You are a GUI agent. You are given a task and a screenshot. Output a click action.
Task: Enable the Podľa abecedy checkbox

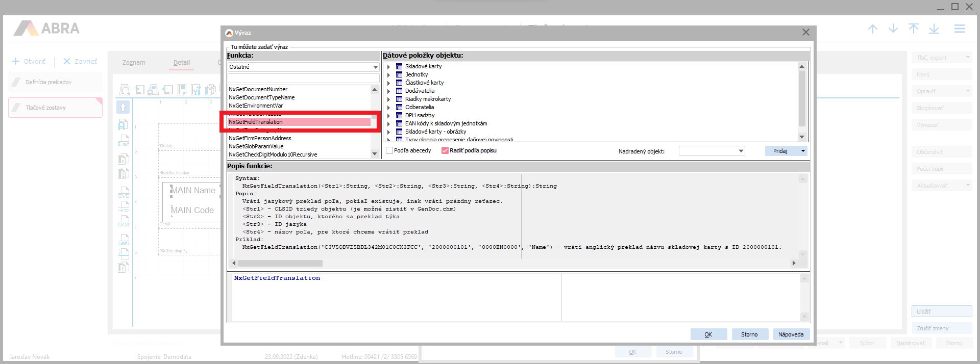pos(390,150)
